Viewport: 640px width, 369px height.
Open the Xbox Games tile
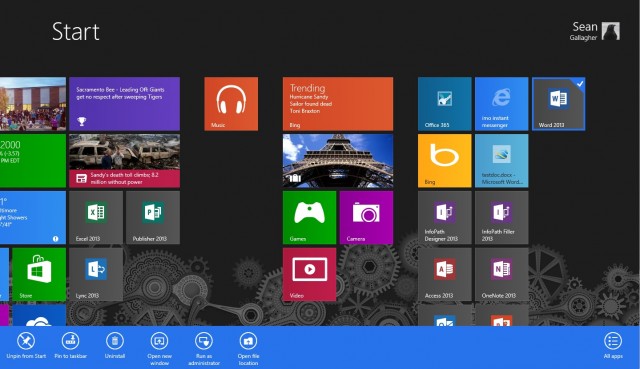point(309,218)
